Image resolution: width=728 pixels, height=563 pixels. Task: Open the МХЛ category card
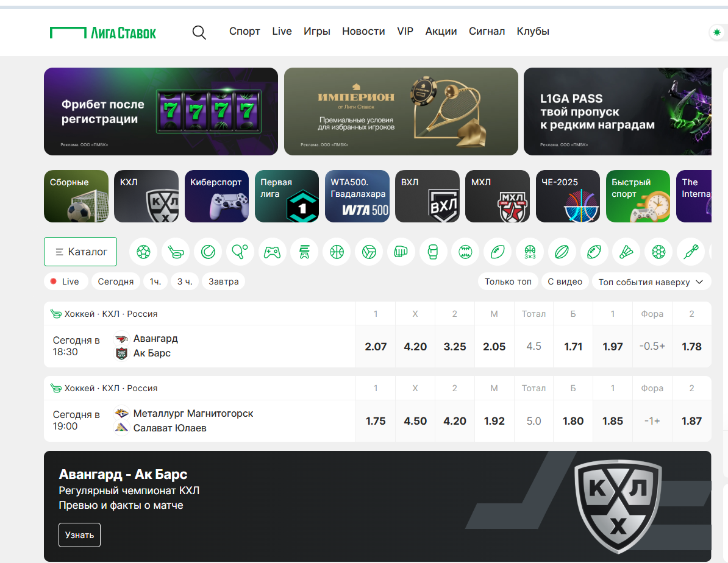[498, 196]
